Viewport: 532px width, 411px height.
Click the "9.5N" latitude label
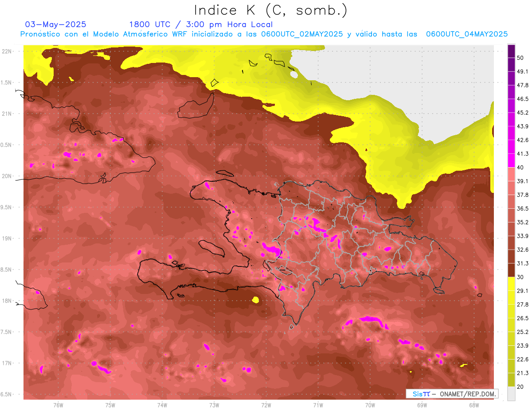(6, 207)
